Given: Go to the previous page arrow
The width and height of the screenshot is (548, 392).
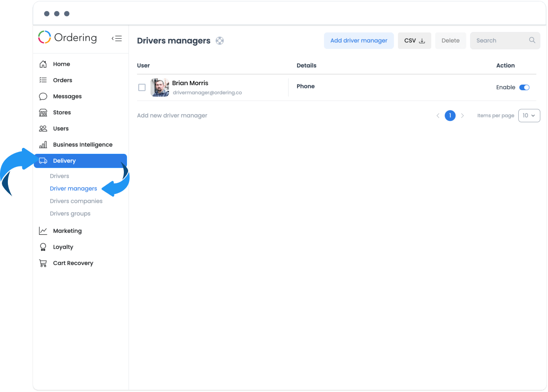Looking at the screenshot, I should pos(438,115).
